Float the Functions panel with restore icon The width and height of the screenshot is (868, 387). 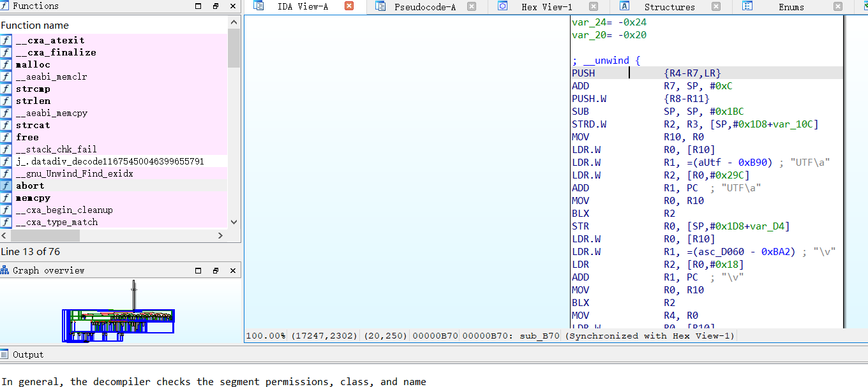[215, 6]
